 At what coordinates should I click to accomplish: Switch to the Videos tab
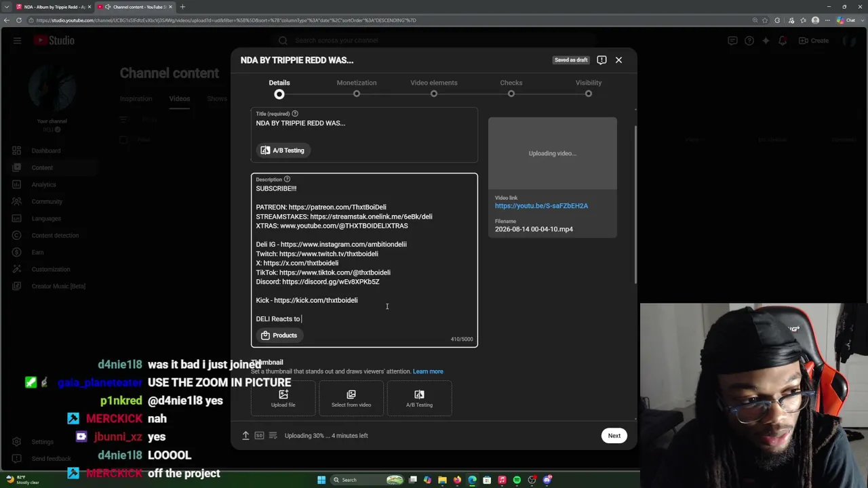tap(180, 99)
